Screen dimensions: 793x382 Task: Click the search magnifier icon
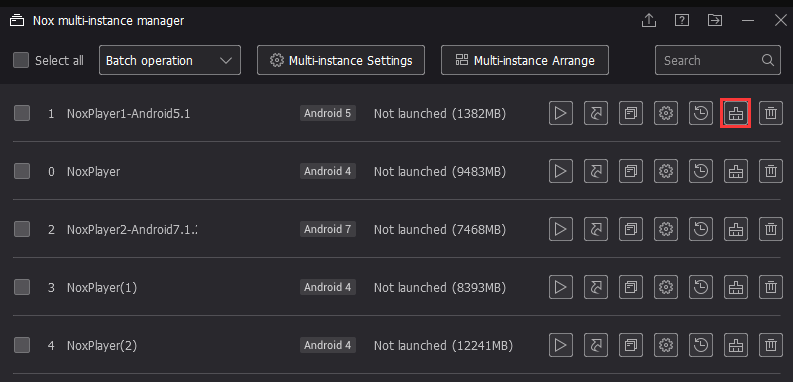tap(768, 60)
